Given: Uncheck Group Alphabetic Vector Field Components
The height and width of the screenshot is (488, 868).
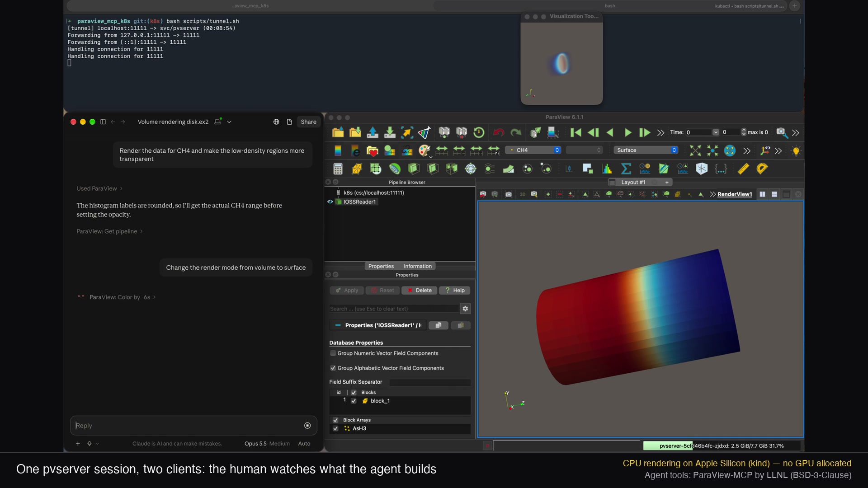Looking at the screenshot, I should tap(333, 368).
